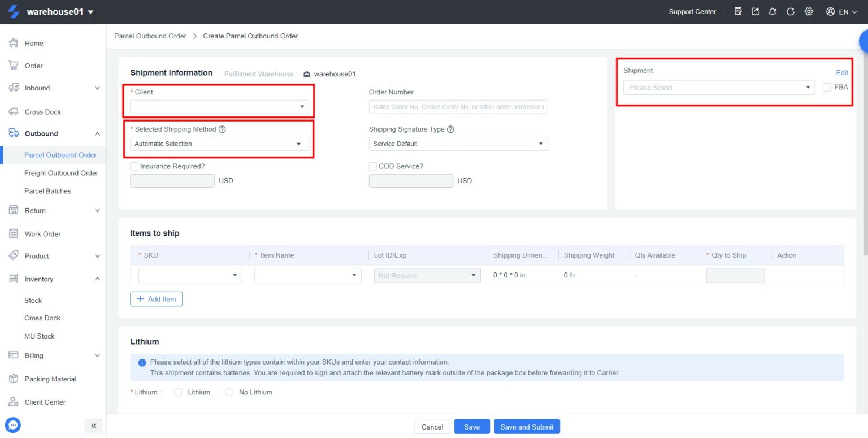
Task: Expand the Inbound menu in the sidebar
Action: point(53,88)
